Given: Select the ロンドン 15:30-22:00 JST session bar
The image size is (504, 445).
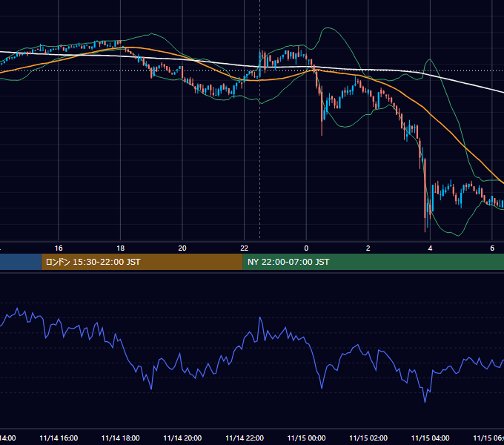Looking at the screenshot, I should point(142,262).
